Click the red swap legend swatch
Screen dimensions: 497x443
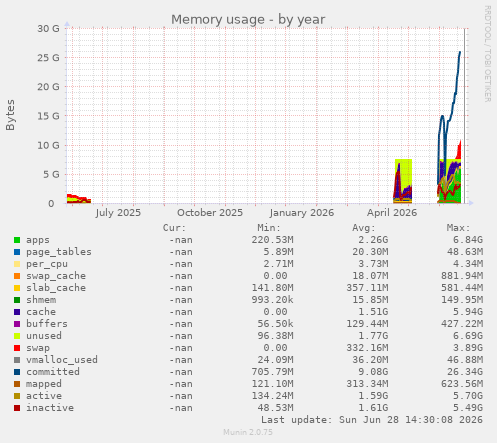point(17,348)
